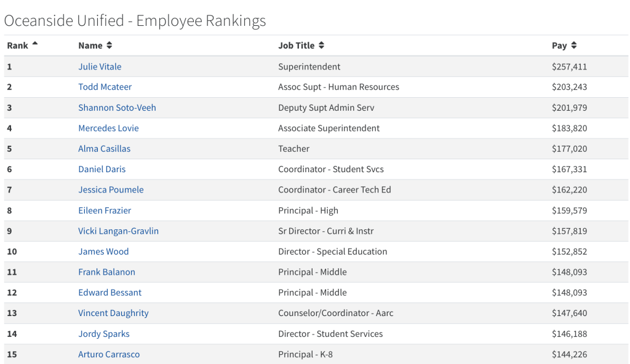This screenshot has height=364, width=630.
Task: Open Julie Vitale's profile link
Action: click(100, 66)
